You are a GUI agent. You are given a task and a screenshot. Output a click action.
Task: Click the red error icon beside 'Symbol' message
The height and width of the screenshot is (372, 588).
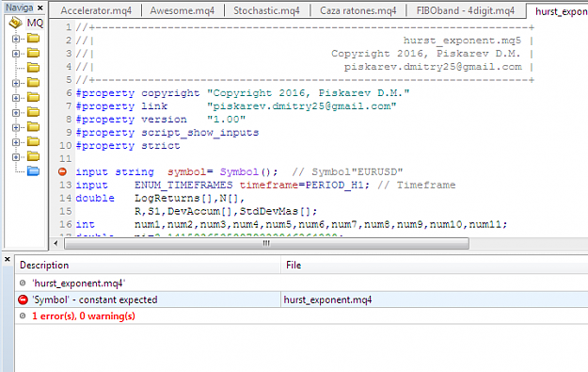pyautogui.click(x=23, y=299)
